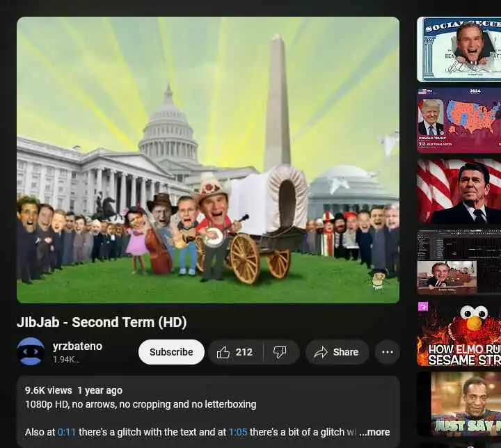The height and width of the screenshot is (448, 501).
Task: Like the video with 212 likes
Action: [235, 352]
